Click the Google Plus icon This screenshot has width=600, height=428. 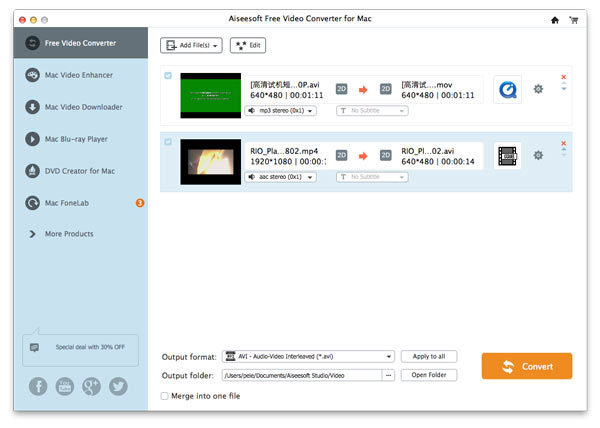91,386
